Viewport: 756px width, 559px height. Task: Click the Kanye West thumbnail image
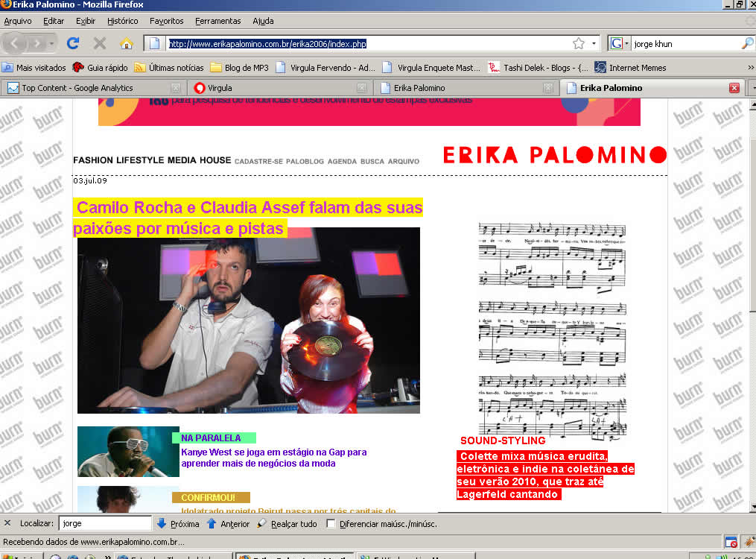click(128, 452)
